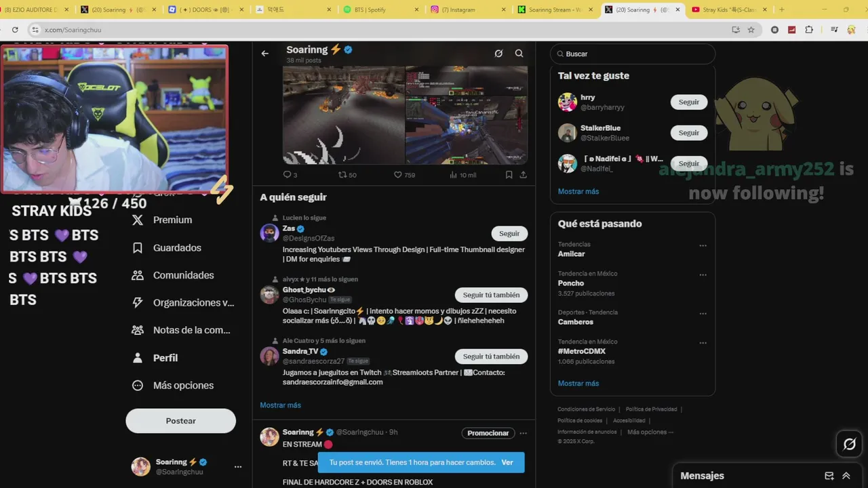868x488 pixels.
Task: Open options for Camberos trend
Action: coord(703,314)
